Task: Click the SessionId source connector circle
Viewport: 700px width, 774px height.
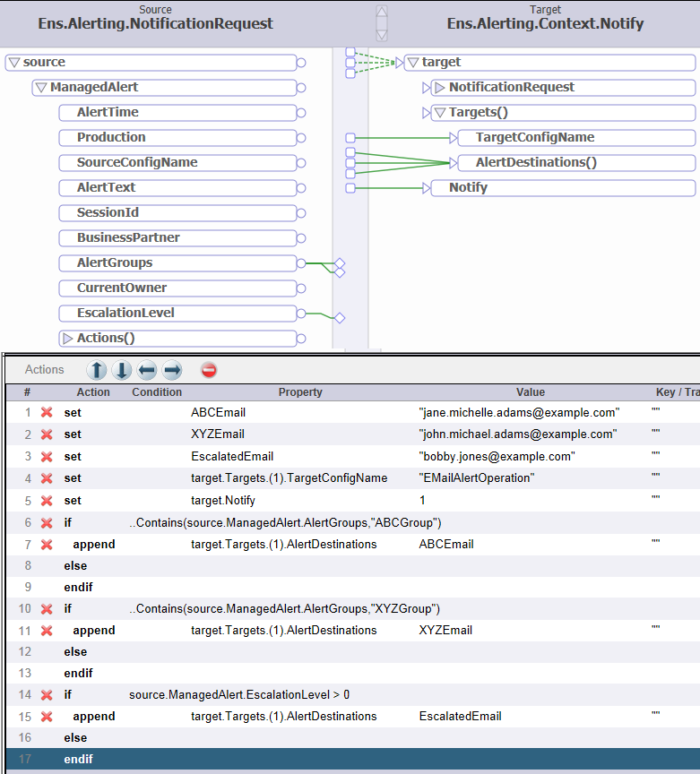Action: (x=301, y=213)
